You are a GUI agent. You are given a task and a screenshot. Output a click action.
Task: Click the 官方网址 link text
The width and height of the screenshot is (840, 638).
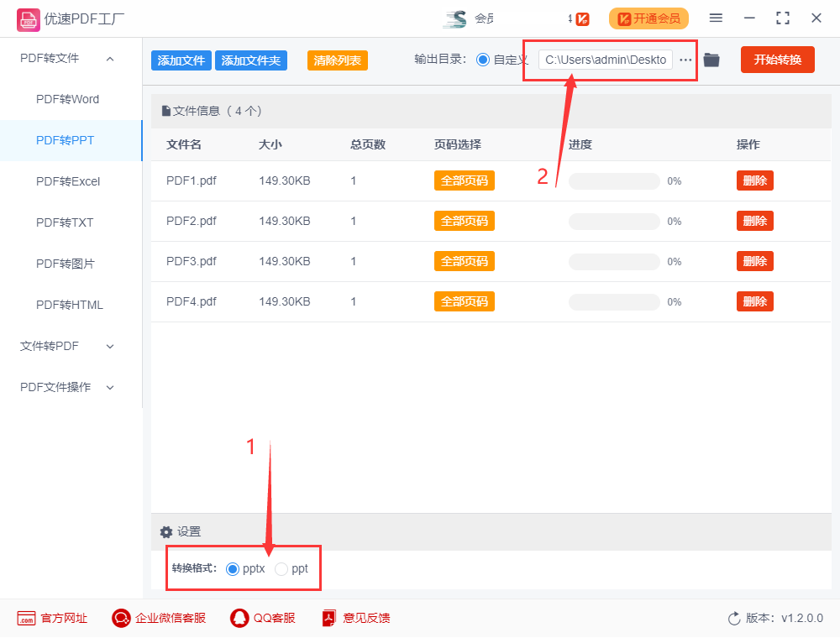(x=64, y=618)
